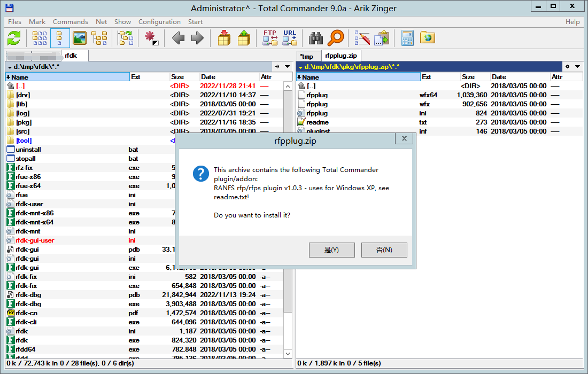Expand the drive arrow before d:\tmp\rfdk path
Screen dimensions: 588x374
pyautogui.click(x=9, y=67)
